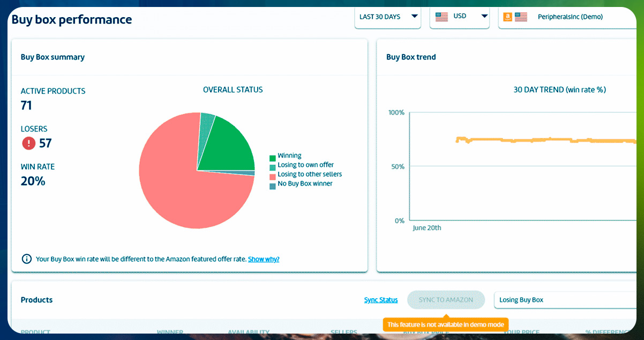Open the PeripheralsInc (Demo) account selector
This screenshot has height=340, width=644.
tap(568, 17)
